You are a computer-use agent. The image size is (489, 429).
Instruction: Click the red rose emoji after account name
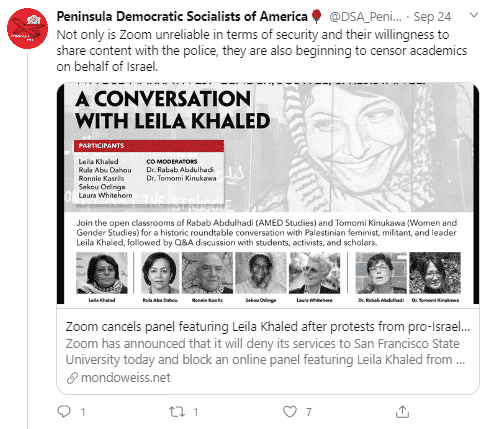coord(316,16)
